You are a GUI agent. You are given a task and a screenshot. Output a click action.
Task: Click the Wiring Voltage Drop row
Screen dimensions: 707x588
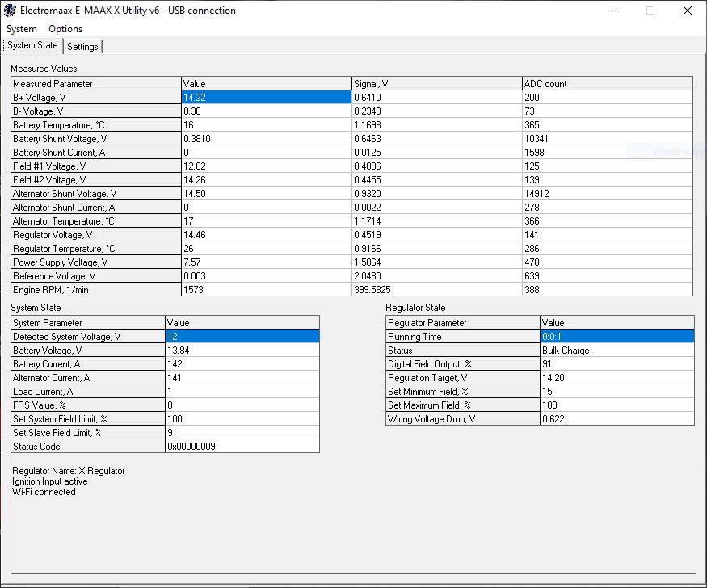tap(463, 419)
